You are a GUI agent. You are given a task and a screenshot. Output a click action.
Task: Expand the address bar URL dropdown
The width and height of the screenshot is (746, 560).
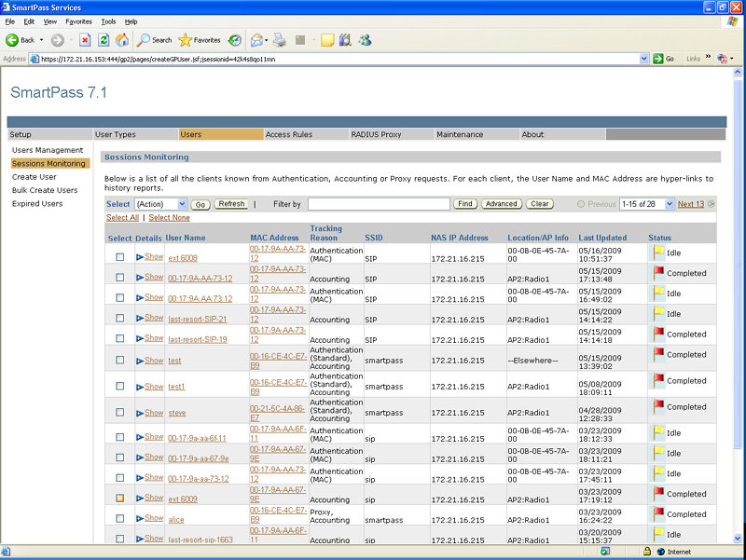(643, 59)
